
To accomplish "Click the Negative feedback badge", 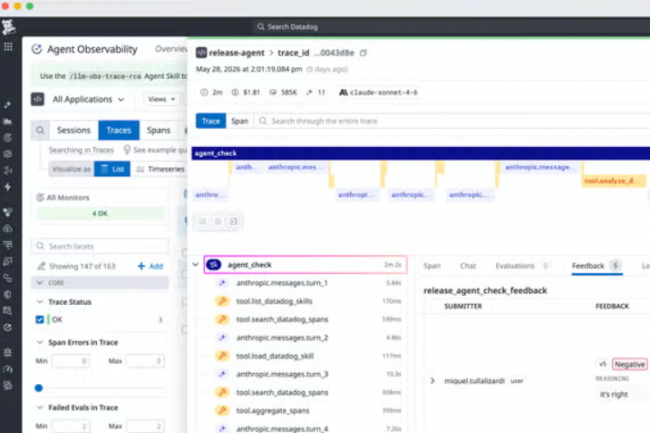I will pyautogui.click(x=629, y=365).
